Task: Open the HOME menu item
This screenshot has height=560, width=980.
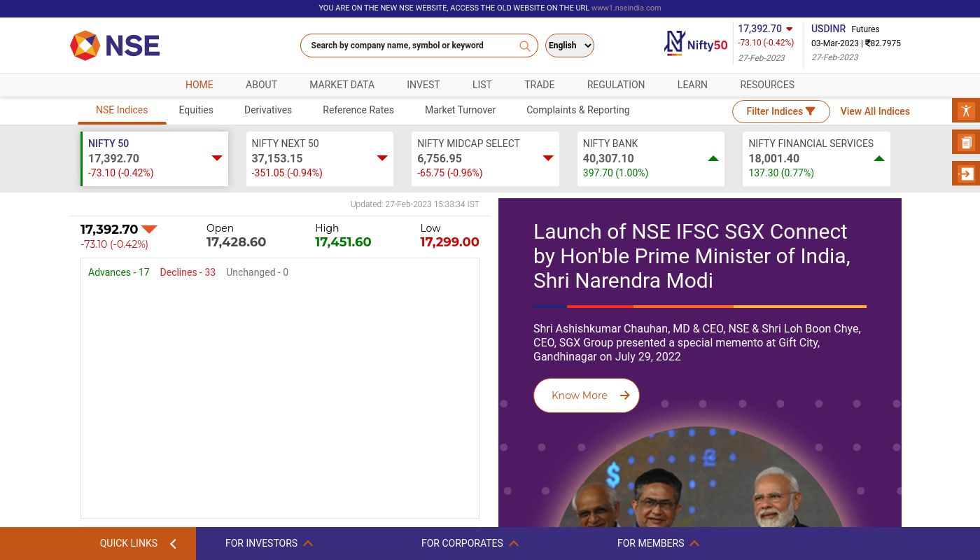Action: click(199, 85)
